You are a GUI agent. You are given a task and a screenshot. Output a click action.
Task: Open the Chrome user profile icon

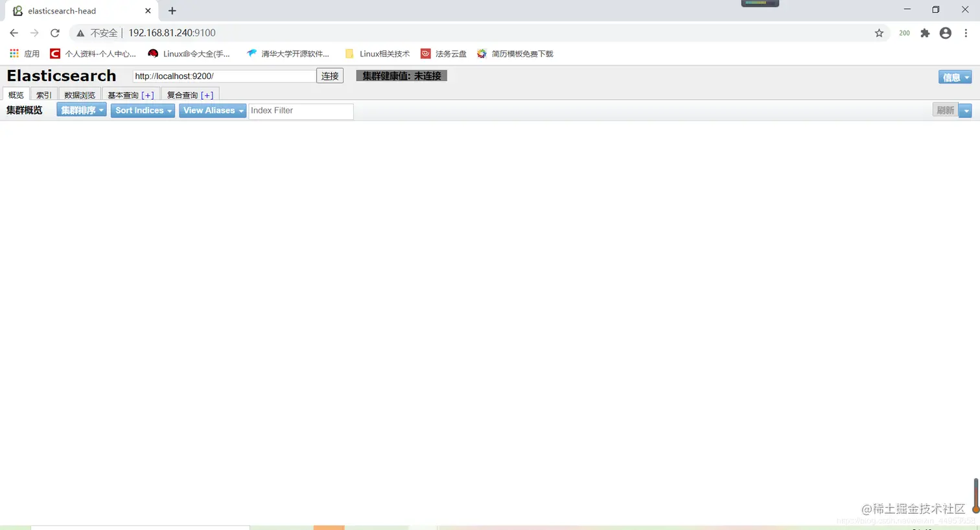946,33
